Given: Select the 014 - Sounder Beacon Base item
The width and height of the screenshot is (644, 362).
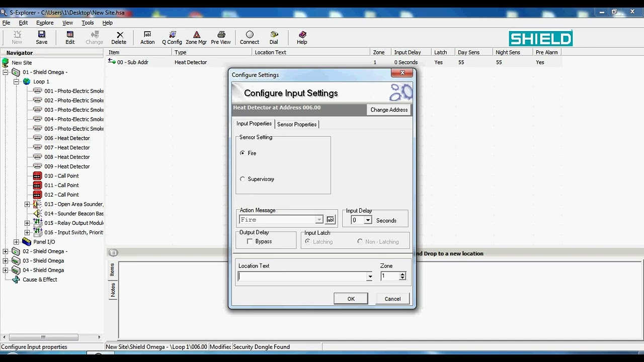Looking at the screenshot, I should 73,214.
